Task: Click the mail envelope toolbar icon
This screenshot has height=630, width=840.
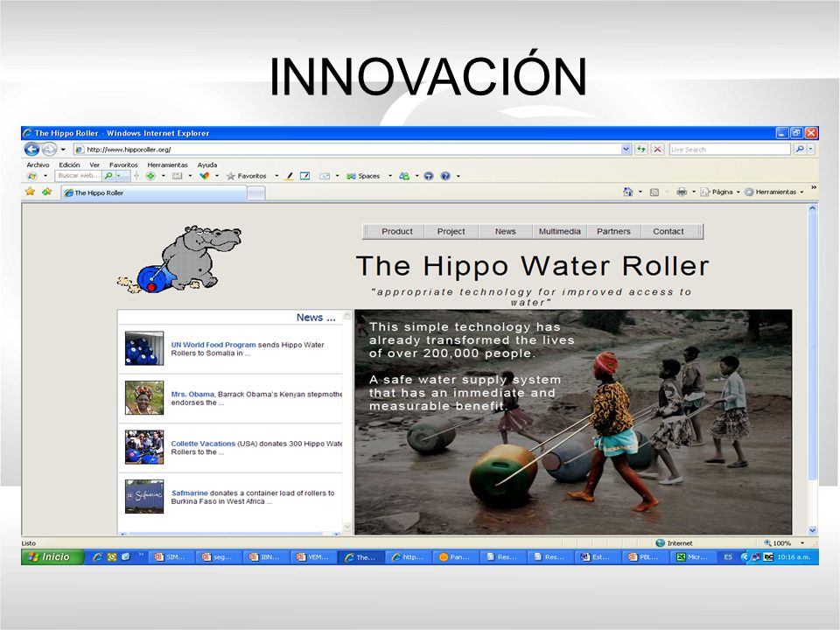Action: pos(324,176)
